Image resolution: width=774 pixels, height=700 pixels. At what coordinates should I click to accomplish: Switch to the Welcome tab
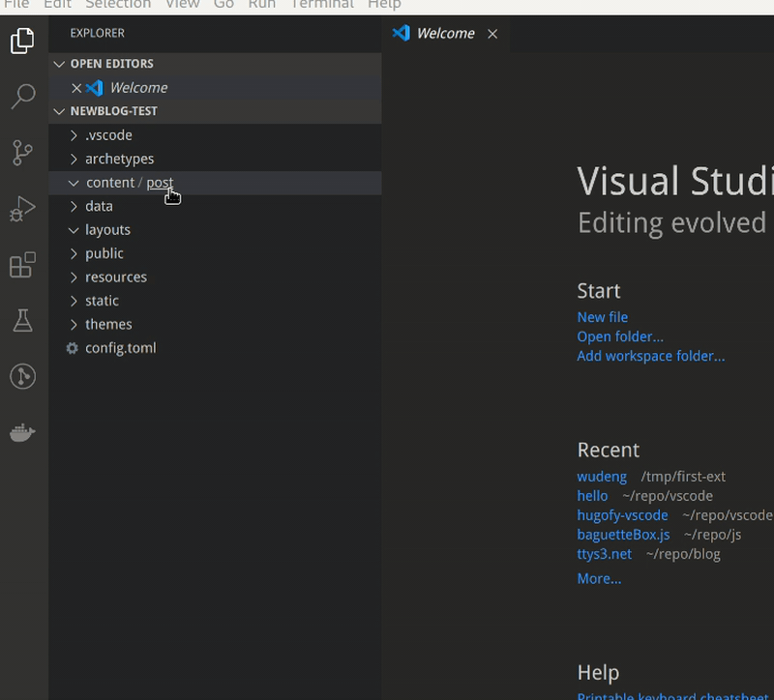pyautogui.click(x=445, y=34)
